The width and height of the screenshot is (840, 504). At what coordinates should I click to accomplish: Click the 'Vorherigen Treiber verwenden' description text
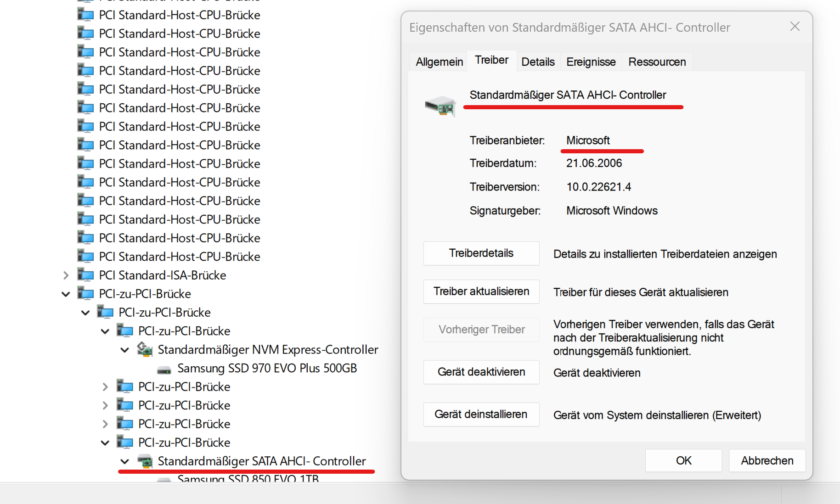(664, 337)
